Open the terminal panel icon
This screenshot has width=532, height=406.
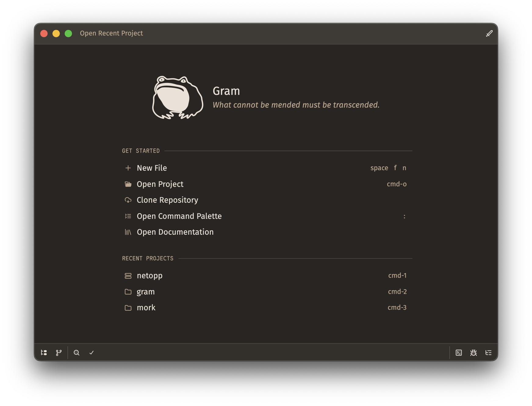pyautogui.click(x=459, y=353)
